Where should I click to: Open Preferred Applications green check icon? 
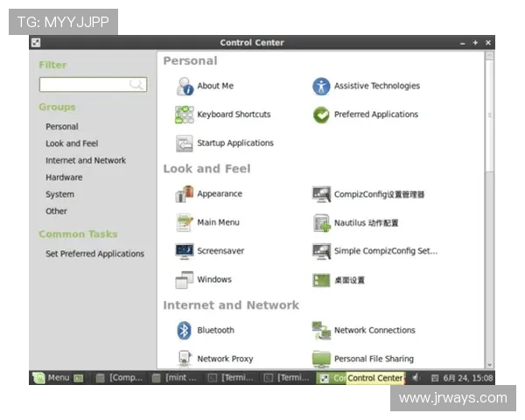321,115
